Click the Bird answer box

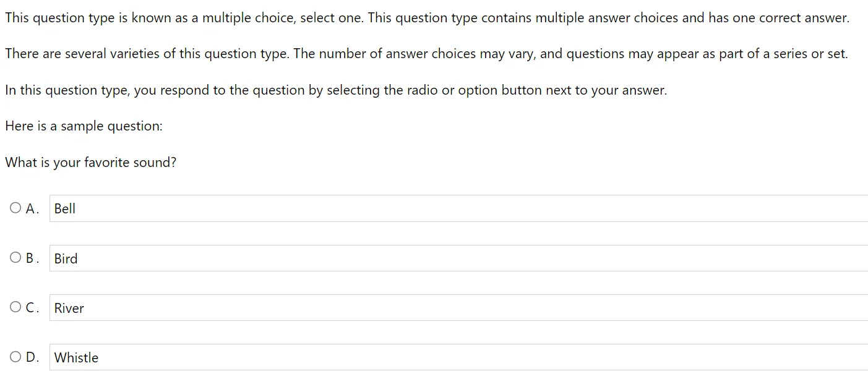point(458,258)
